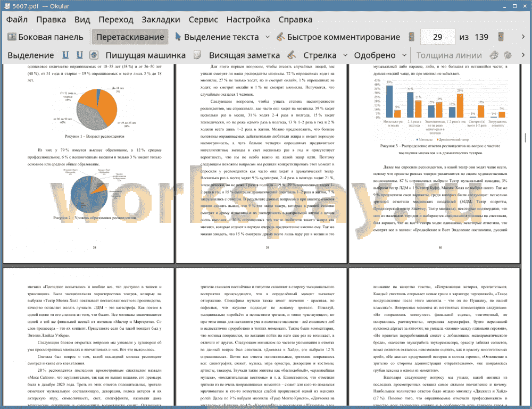
Task: Select the Стрелка arrow drawing tool
Action: (320, 55)
